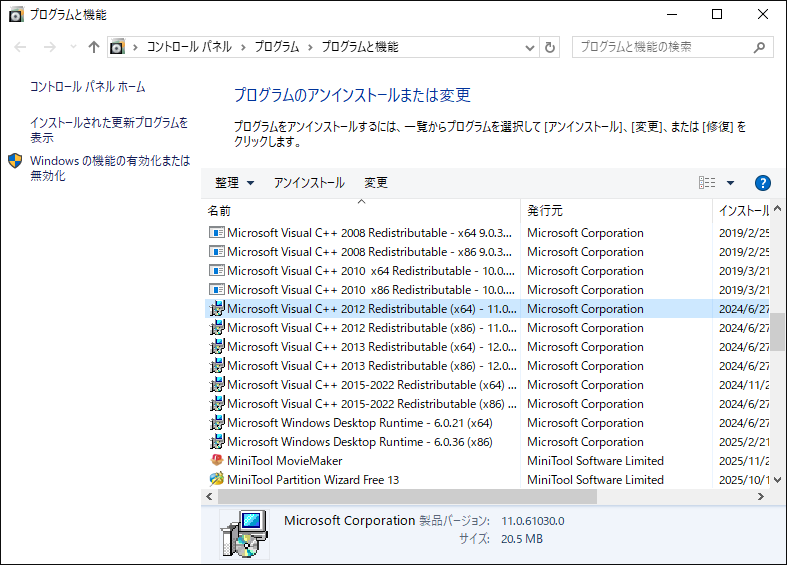Screen dimensions: 787x565
Task: Click the horizontal scrollbar thumb
Action: [x=408, y=496]
